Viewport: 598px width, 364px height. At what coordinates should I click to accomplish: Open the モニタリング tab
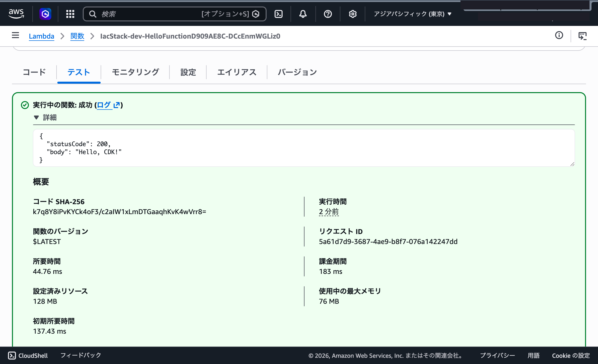coord(135,72)
